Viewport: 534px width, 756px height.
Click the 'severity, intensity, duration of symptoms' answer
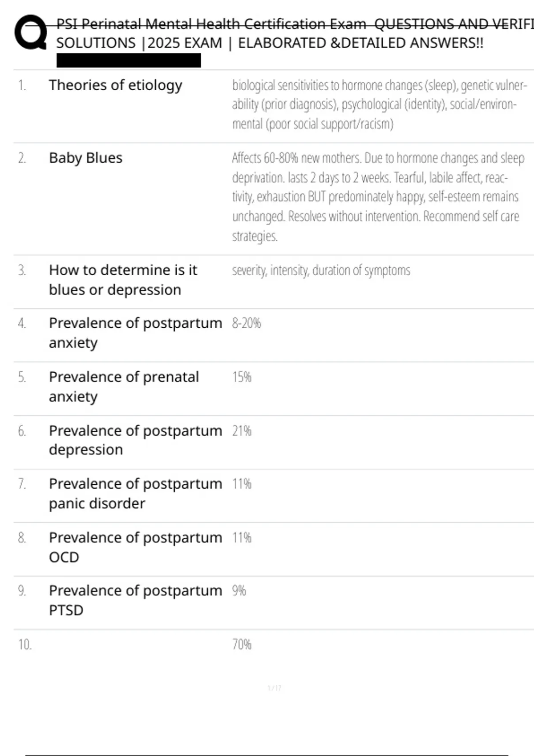point(321,270)
